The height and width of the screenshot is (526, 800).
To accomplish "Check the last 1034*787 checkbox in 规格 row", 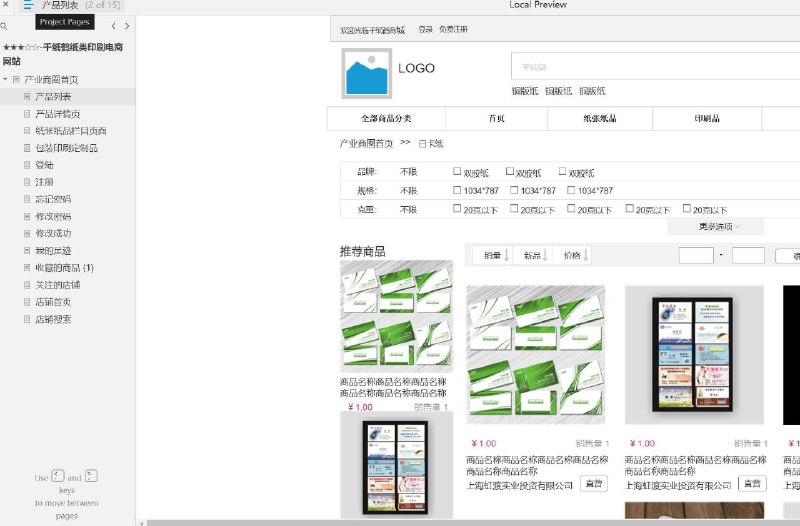I will (571, 190).
